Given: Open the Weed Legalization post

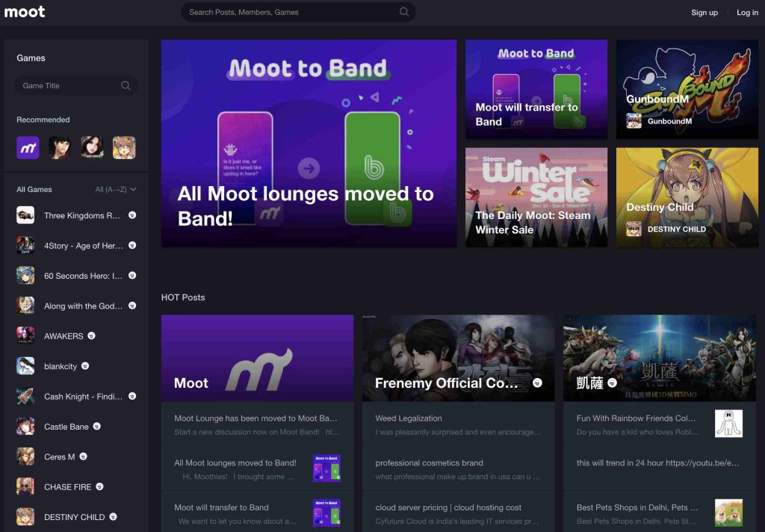Looking at the screenshot, I should [x=458, y=424].
